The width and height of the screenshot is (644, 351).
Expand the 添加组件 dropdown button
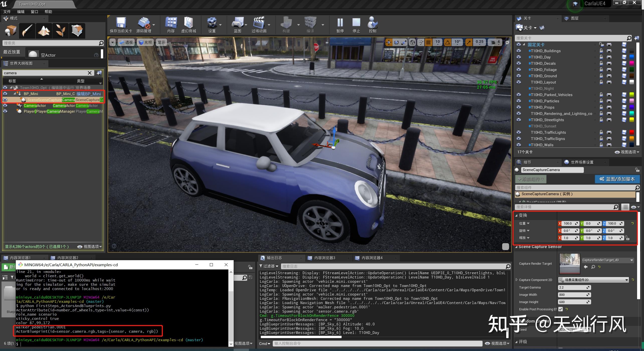tap(531, 179)
